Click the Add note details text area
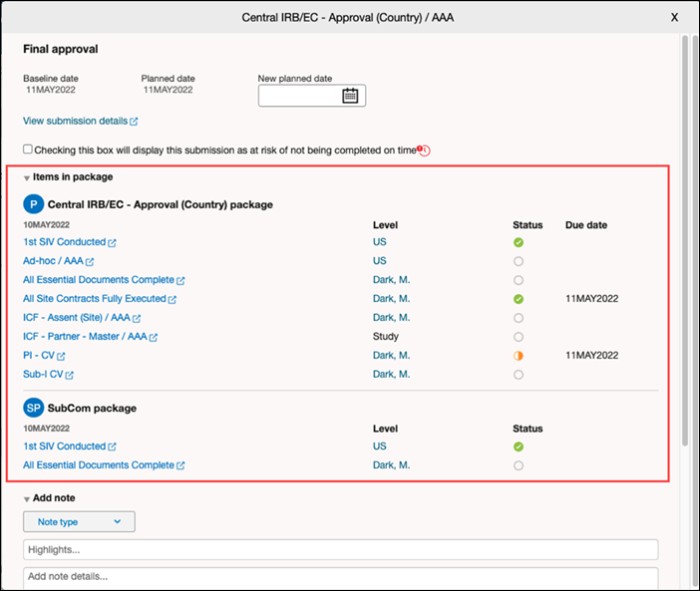The height and width of the screenshot is (591, 700). pos(341,578)
